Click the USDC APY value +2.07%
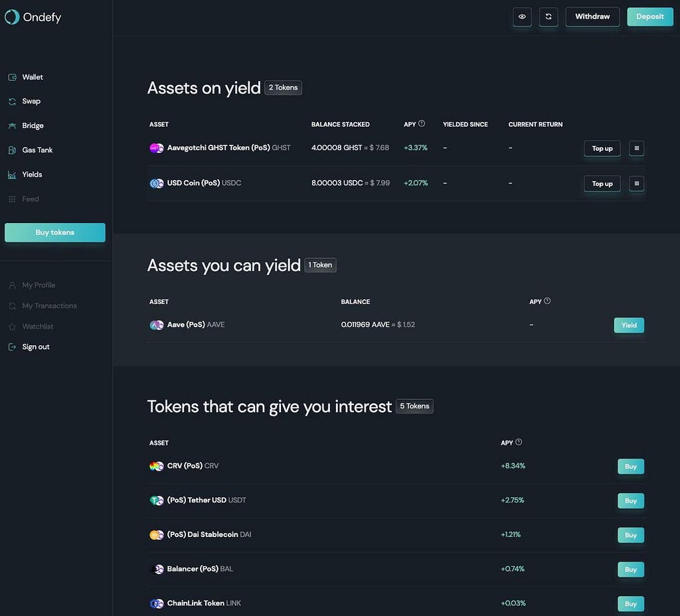680x616 pixels. (x=416, y=183)
